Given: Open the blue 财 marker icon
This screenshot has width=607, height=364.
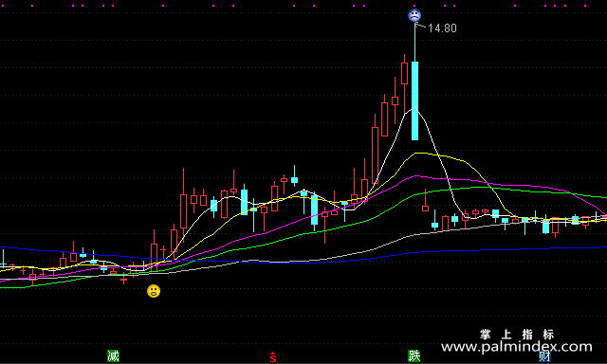Looking at the screenshot, I should 544,356.
